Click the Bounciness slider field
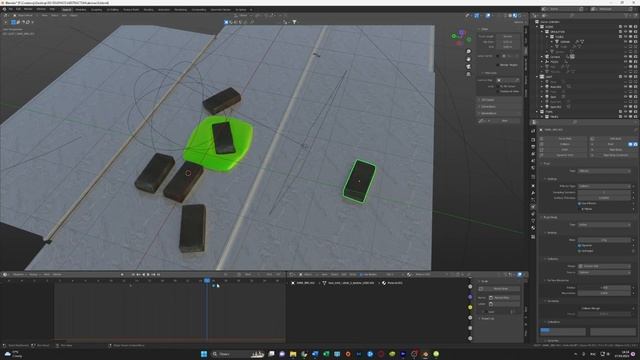This screenshot has width=640, height=360. (604, 293)
